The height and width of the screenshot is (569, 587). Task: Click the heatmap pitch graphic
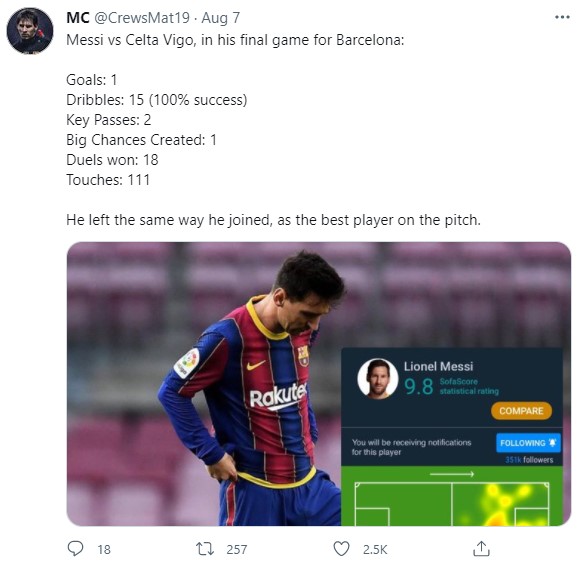452,496
